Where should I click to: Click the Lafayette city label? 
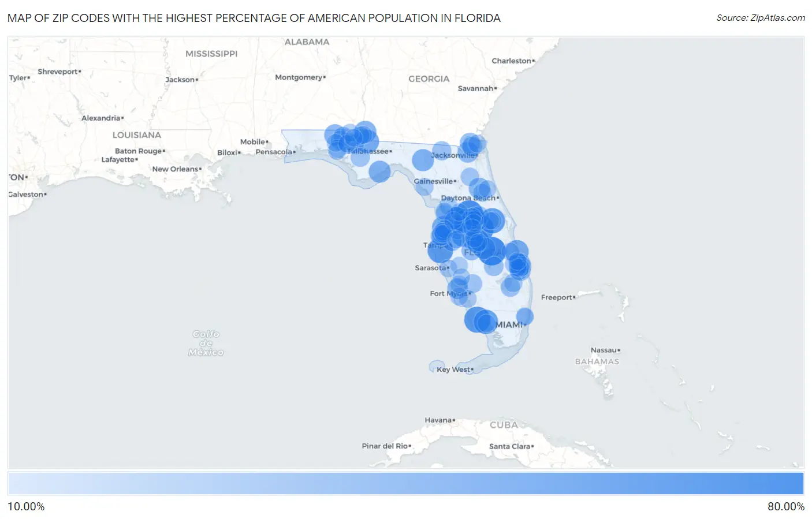[x=118, y=160]
